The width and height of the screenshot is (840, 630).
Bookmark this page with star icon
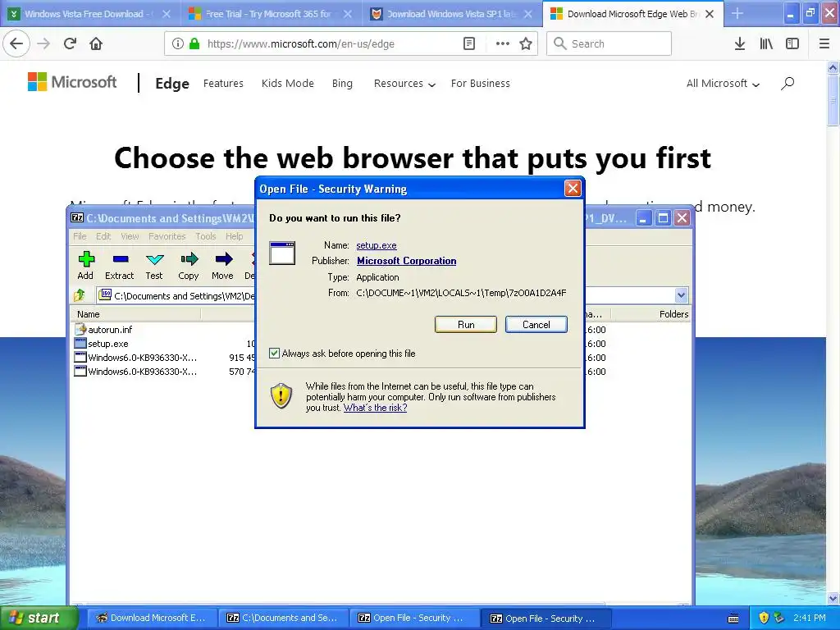pyautogui.click(x=526, y=43)
